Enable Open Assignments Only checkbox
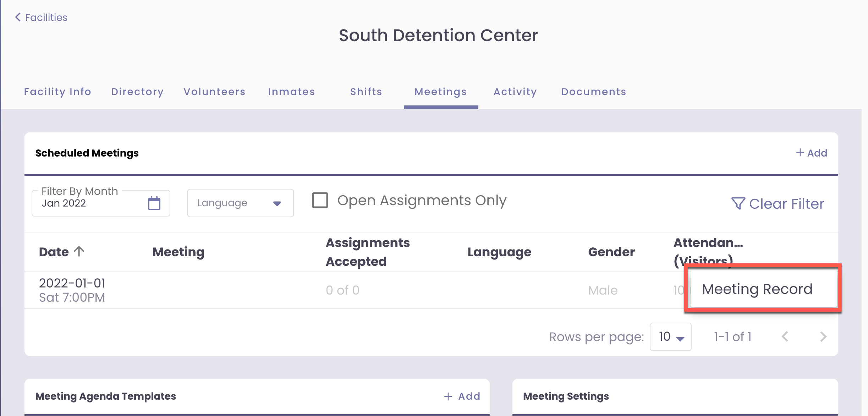The height and width of the screenshot is (416, 868). click(x=320, y=200)
